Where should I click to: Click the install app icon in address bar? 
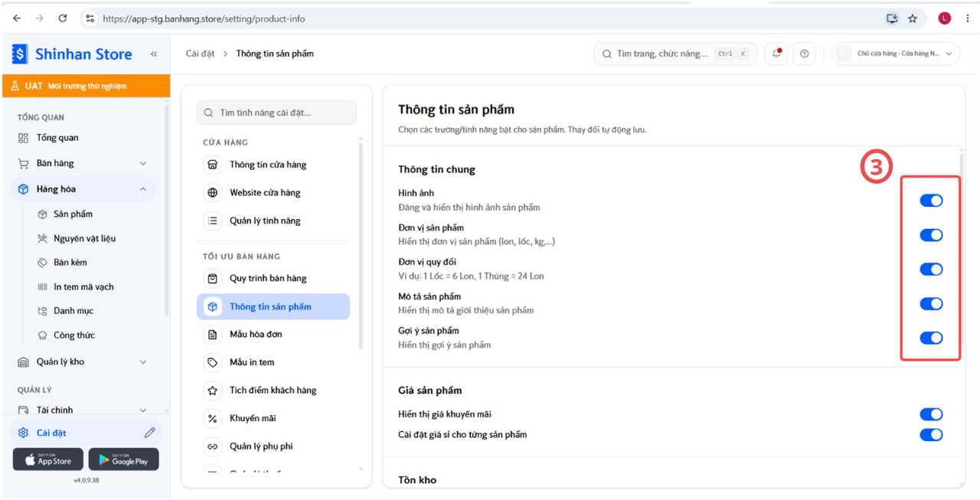click(892, 18)
